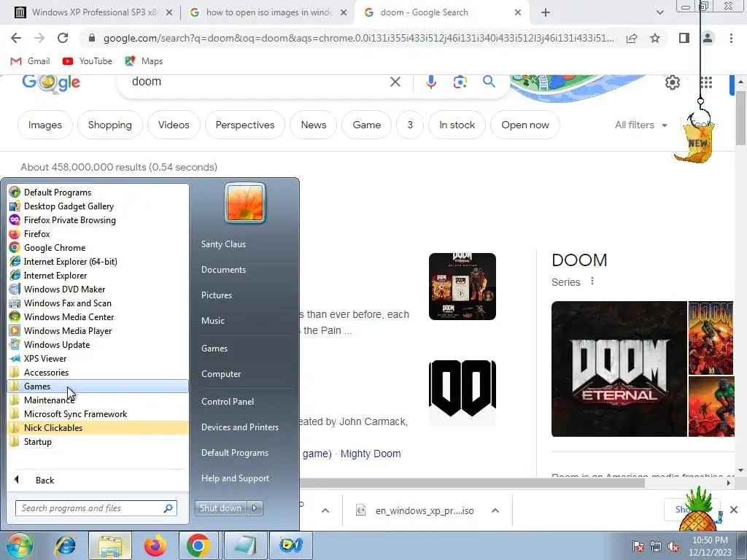Expand Maintenance folder in Start menu

click(98, 400)
